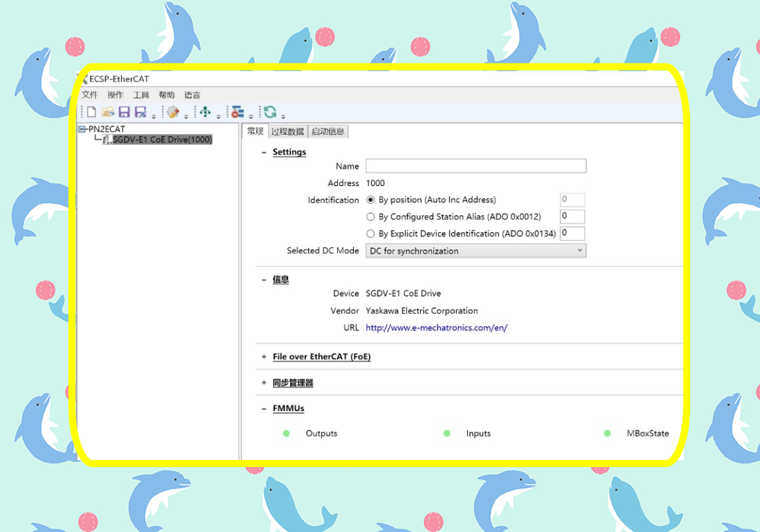Screen dimensions: 760x532
Task: Click the green network scan icon
Action: 205,112
